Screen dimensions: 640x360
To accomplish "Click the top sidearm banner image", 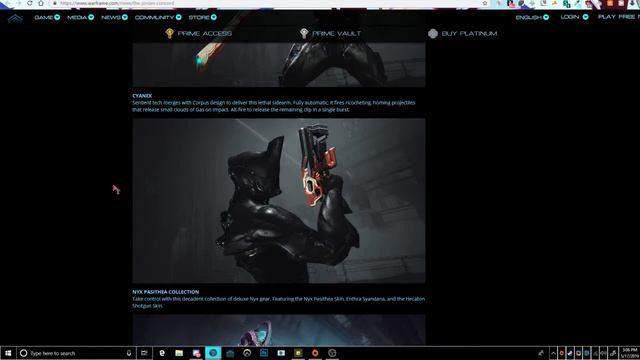I will pos(279,64).
